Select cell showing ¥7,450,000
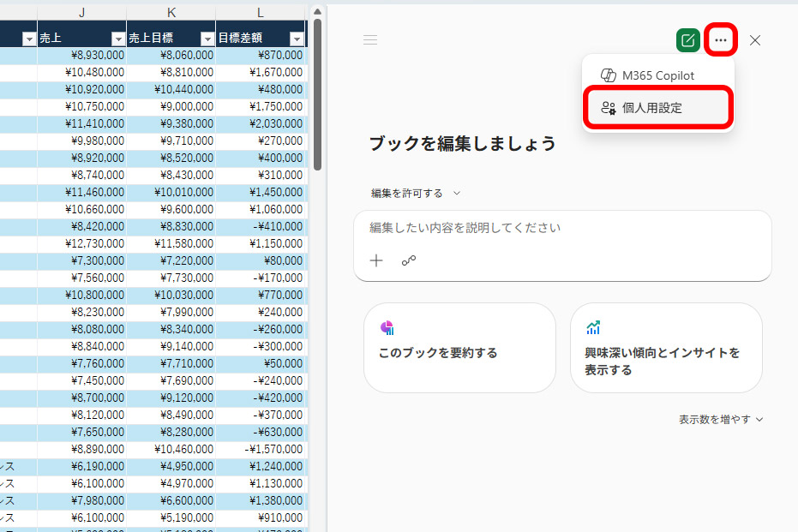 point(82,380)
